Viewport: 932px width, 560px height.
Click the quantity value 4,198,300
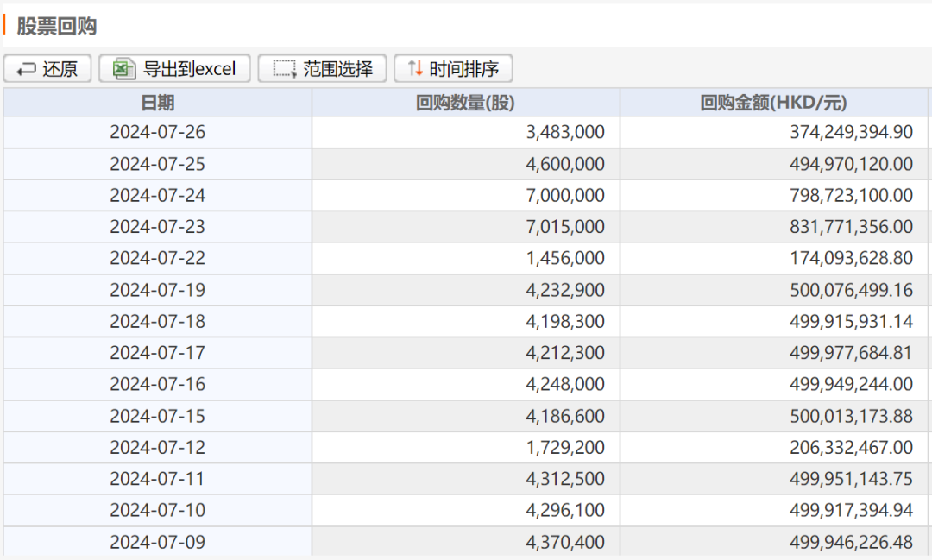(x=565, y=321)
